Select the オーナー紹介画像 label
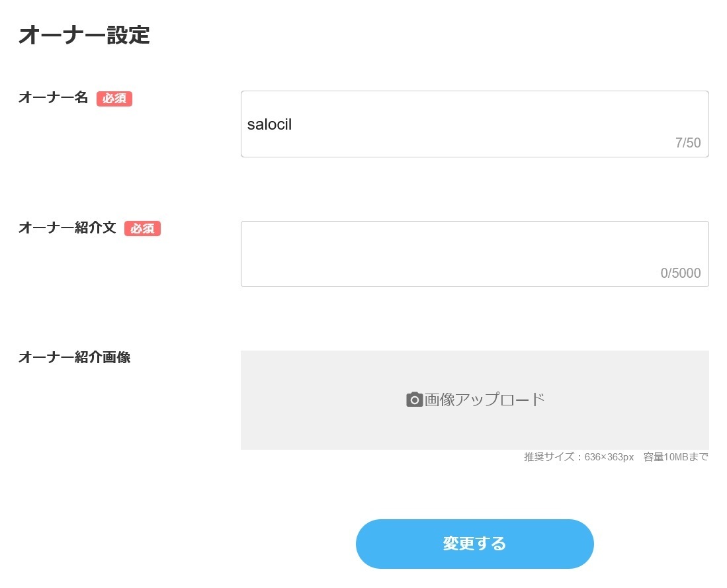Screen dimensions: 727x588 75,357
